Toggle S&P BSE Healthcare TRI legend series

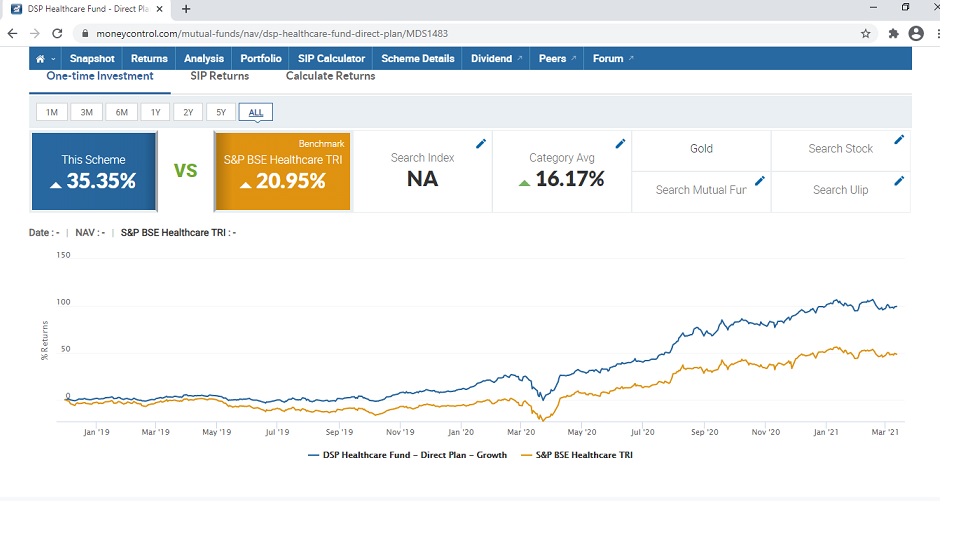[577, 455]
